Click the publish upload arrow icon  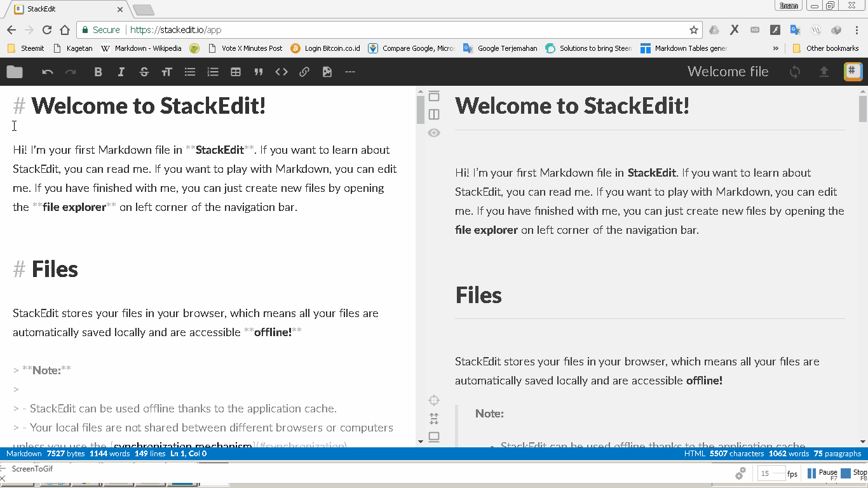point(824,72)
